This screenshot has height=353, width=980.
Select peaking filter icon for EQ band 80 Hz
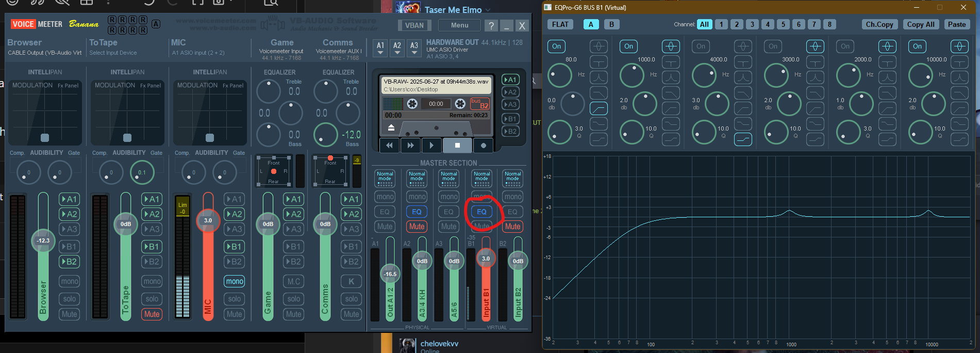coord(599,46)
